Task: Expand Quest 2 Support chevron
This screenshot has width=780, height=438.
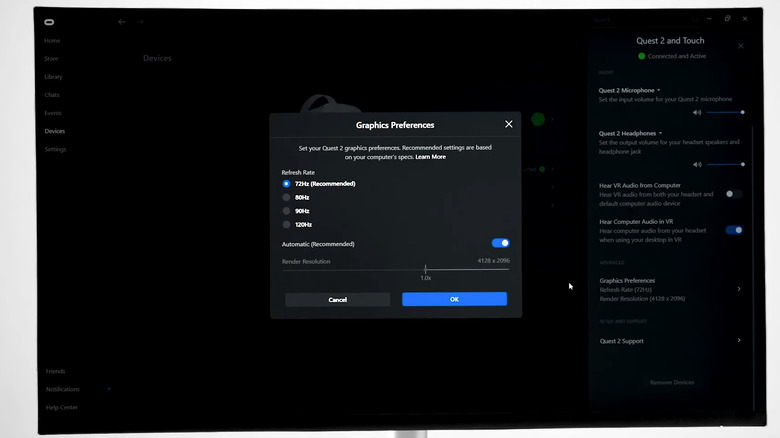Action: pos(739,340)
